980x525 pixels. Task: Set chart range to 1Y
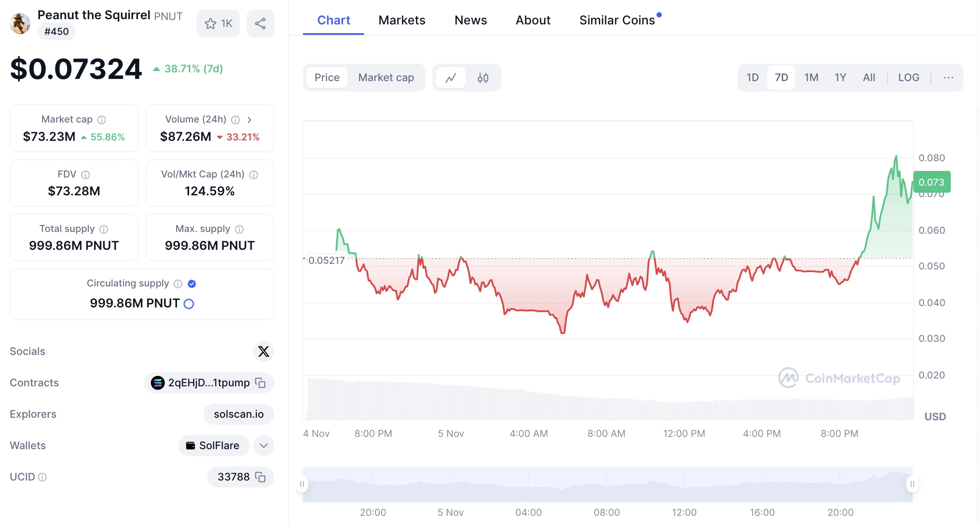pos(840,78)
